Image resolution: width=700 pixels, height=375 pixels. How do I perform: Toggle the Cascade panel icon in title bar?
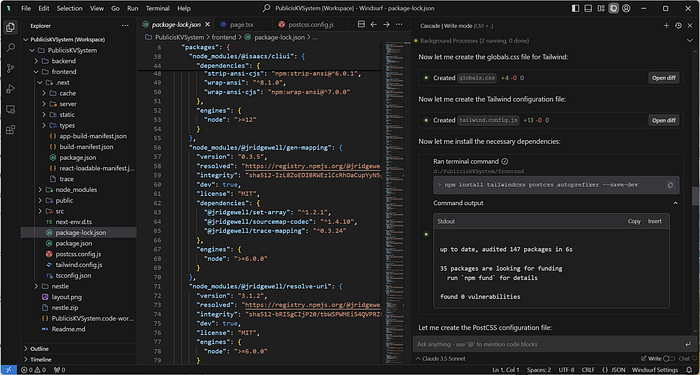pyautogui.click(x=614, y=8)
